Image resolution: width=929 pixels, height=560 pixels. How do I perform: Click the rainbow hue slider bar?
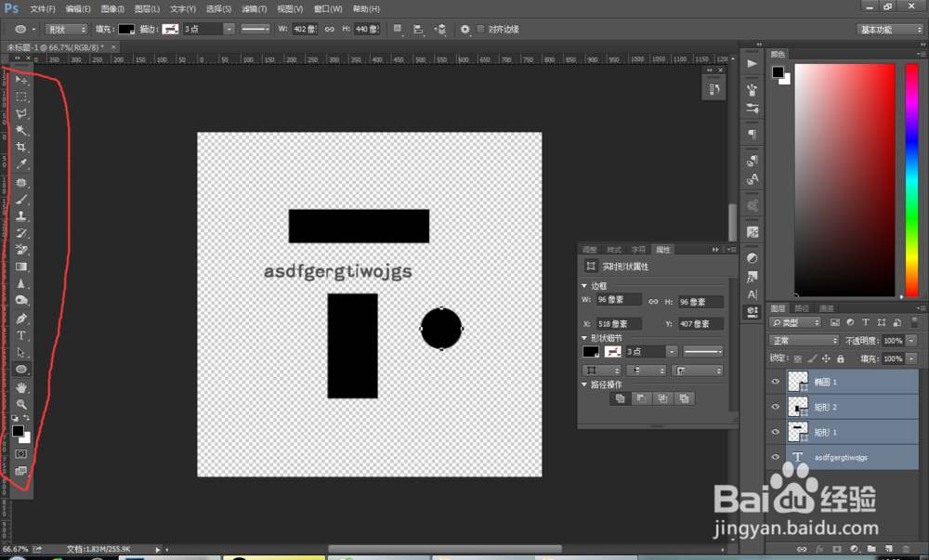(x=912, y=179)
